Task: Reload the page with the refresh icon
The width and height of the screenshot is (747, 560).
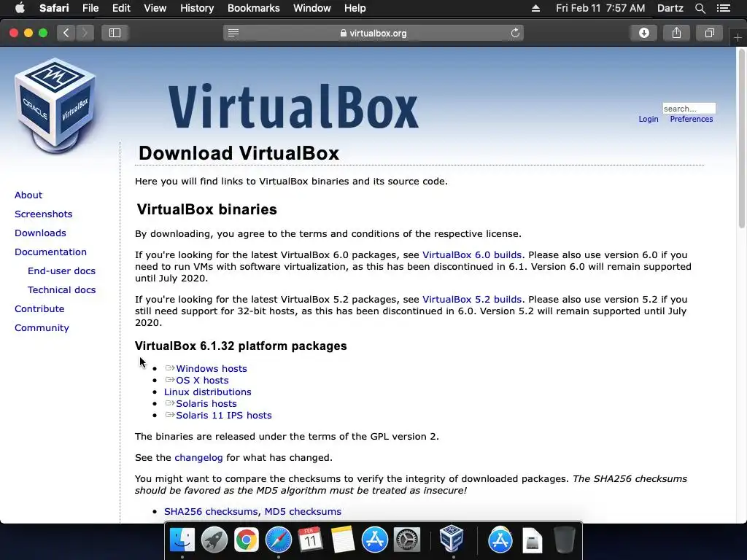Action: pyautogui.click(x=515, y=33)
